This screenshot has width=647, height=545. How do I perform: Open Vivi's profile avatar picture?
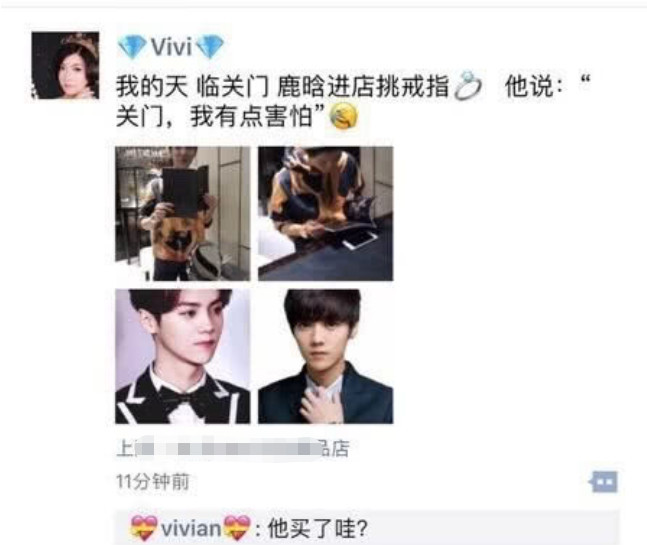pos(65,65)
